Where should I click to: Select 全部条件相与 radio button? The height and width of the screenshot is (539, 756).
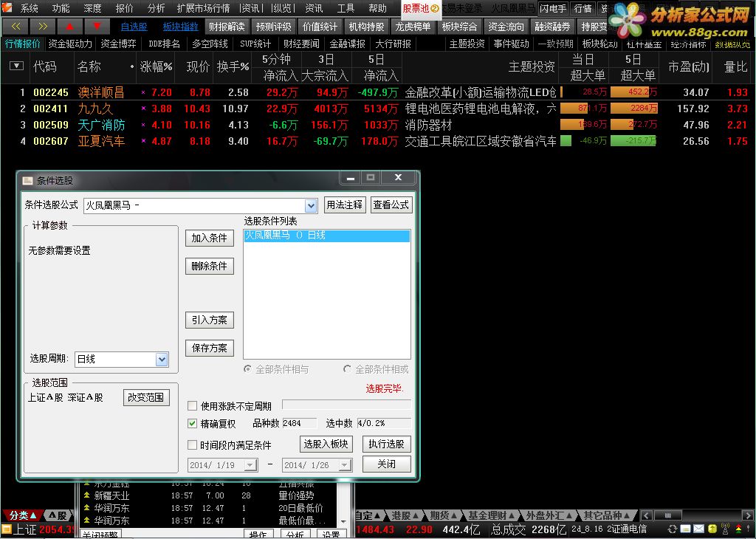point(248,369)
